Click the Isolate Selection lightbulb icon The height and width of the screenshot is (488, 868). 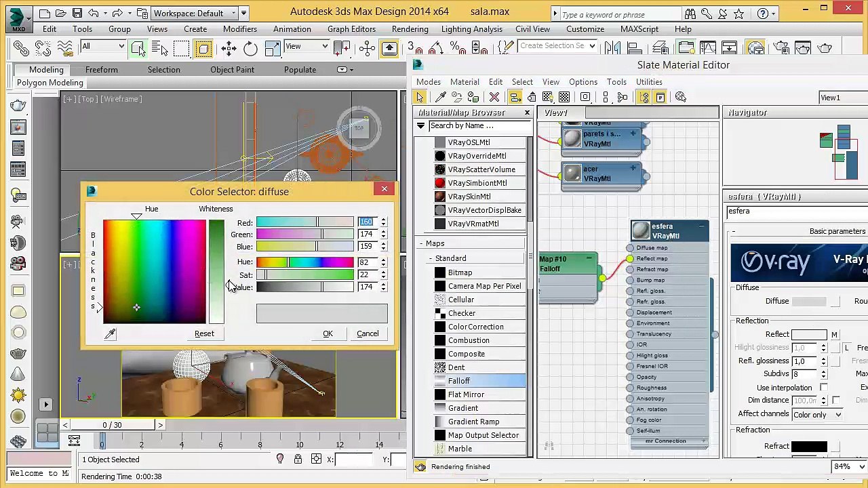[280, 460]
